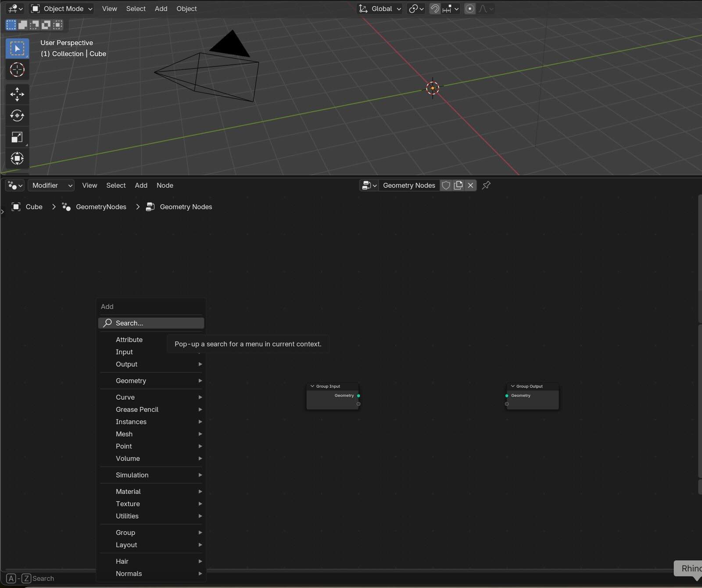Duplicate the Geometry Nodes node group
The image size is (702, 588).
click(458, 185)
